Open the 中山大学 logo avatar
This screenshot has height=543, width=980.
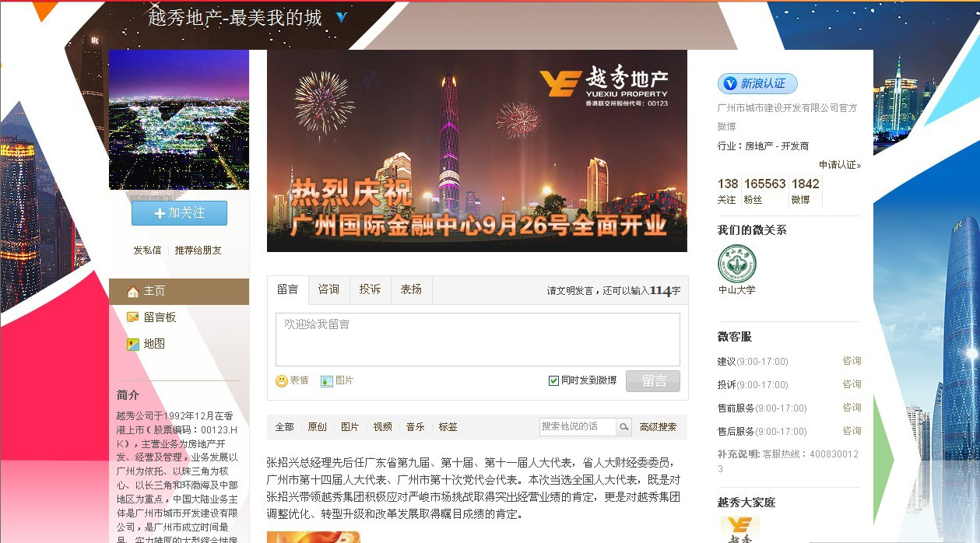pos(736,264)
